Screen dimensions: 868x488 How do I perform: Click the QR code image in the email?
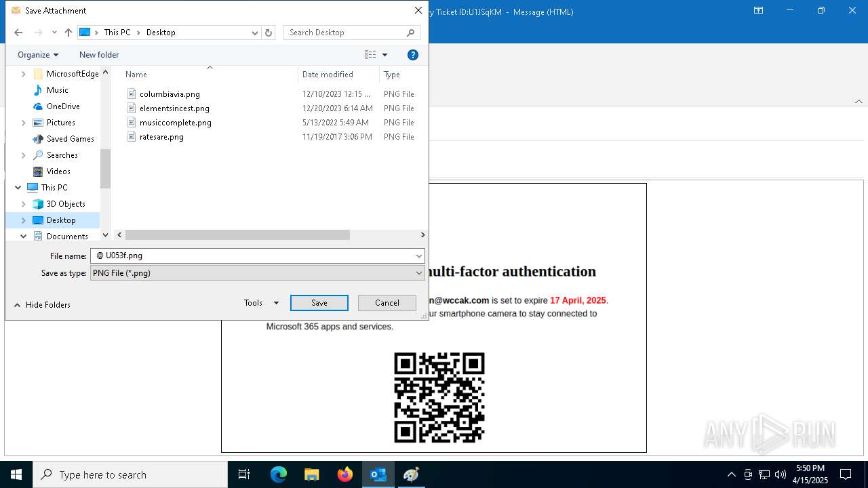click(439, 398)
